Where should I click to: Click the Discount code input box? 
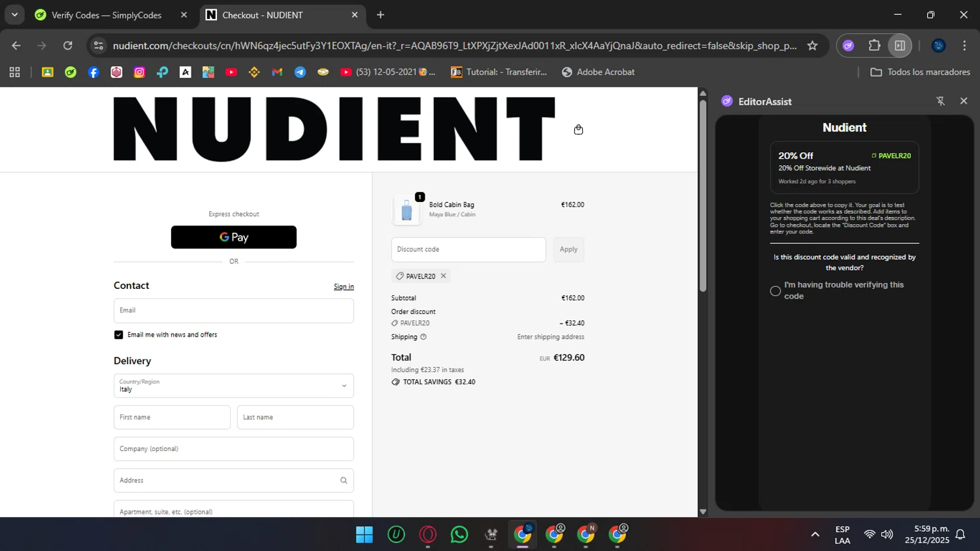click(468, 250)
